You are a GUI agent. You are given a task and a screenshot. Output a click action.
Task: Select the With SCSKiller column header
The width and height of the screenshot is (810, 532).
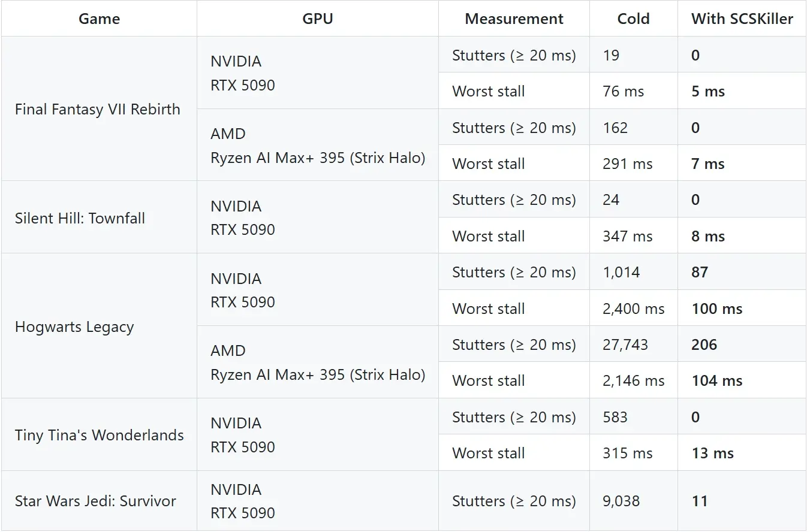[742, 19]
